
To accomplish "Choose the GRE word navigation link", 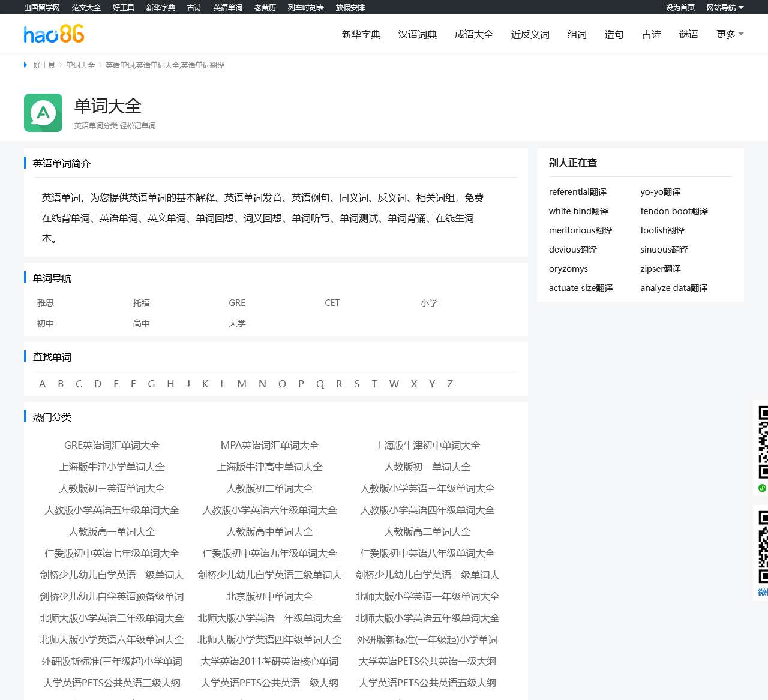I will (x=237, y=303).
